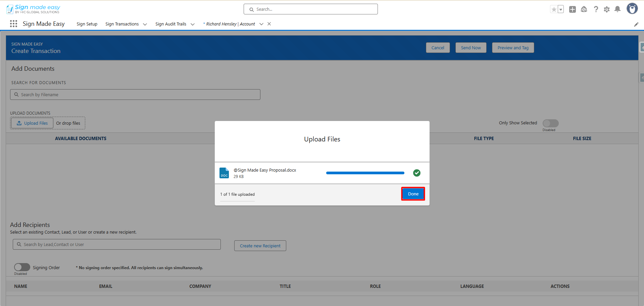Click the FILE SIZE column header
Image resolution: width=644 pixels, height=306 pixels.
(x=582, y=138)
